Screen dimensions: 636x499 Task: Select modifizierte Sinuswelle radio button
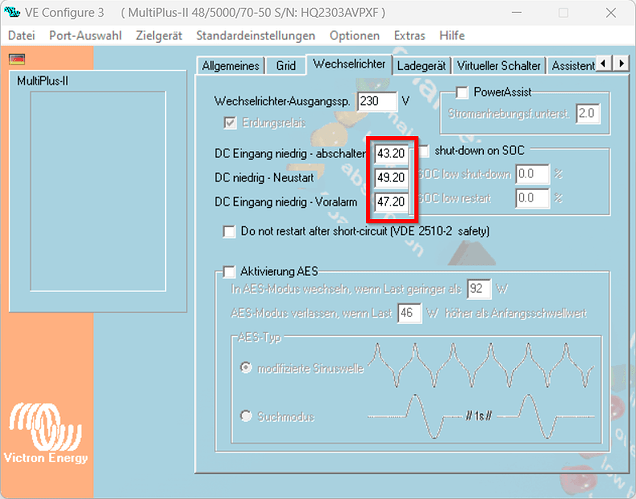click(x=246, y=368)
